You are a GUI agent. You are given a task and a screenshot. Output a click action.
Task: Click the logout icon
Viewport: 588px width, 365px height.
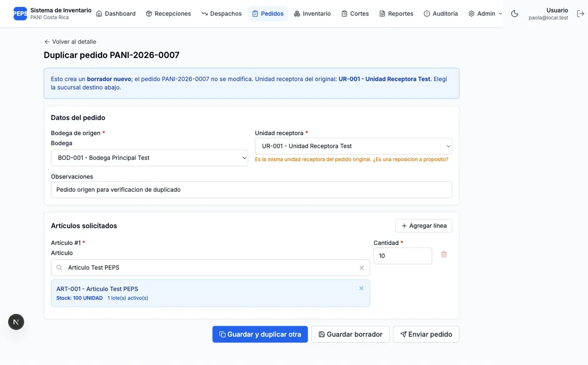click(x=580, y=13)
